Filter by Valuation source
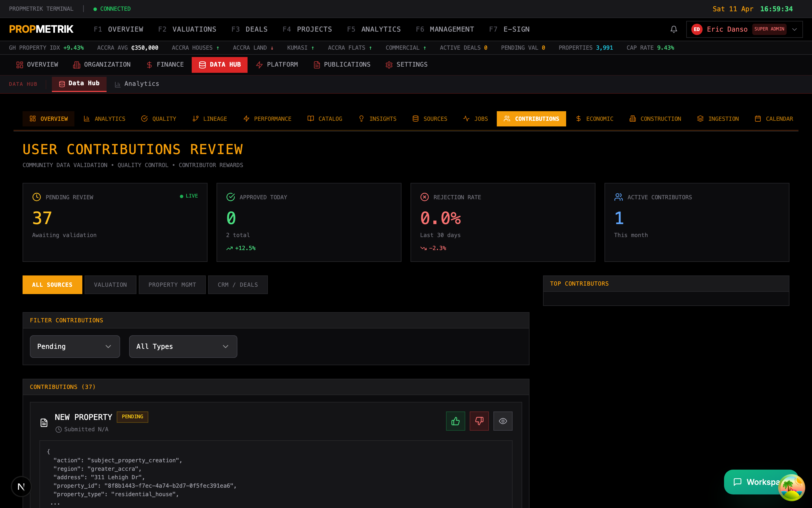Viewport: 812px width, 508px height. (111, 284)
